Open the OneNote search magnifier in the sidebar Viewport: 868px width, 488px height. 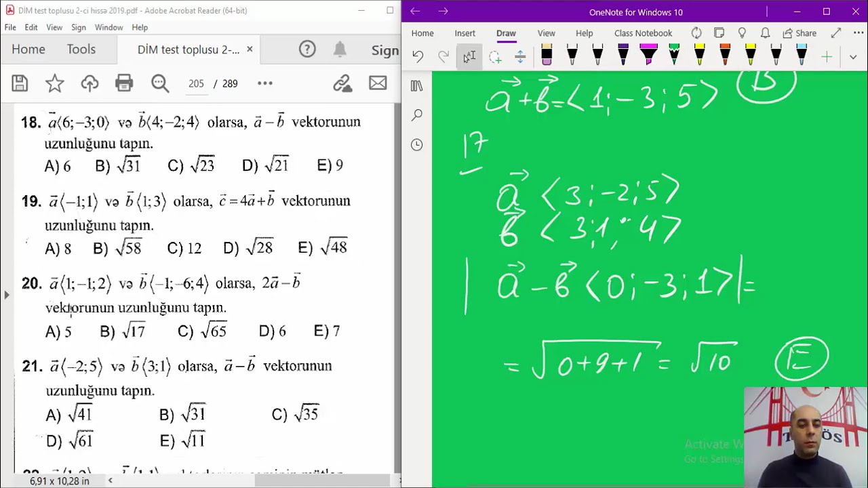point(416,115)
